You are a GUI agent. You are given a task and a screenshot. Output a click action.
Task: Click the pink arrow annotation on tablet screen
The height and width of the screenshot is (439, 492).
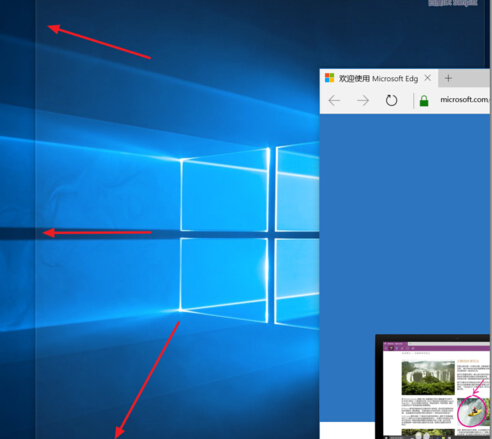coord(478,386)
